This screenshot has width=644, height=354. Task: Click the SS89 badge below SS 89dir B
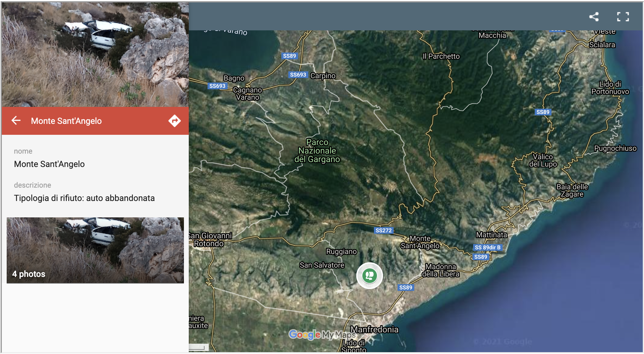481,257
